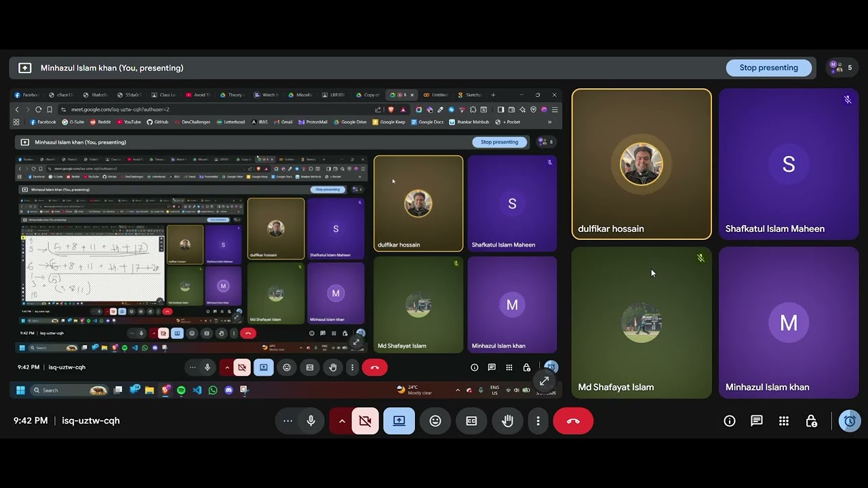Open Spotify from the shared Windows taskbar

pos(181,390)
